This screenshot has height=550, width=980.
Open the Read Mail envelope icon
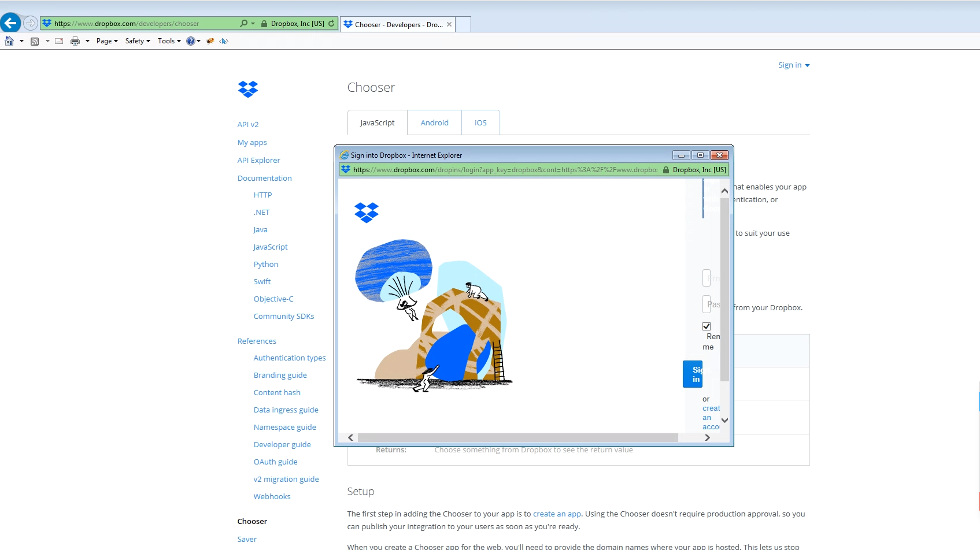pos(58,40)
